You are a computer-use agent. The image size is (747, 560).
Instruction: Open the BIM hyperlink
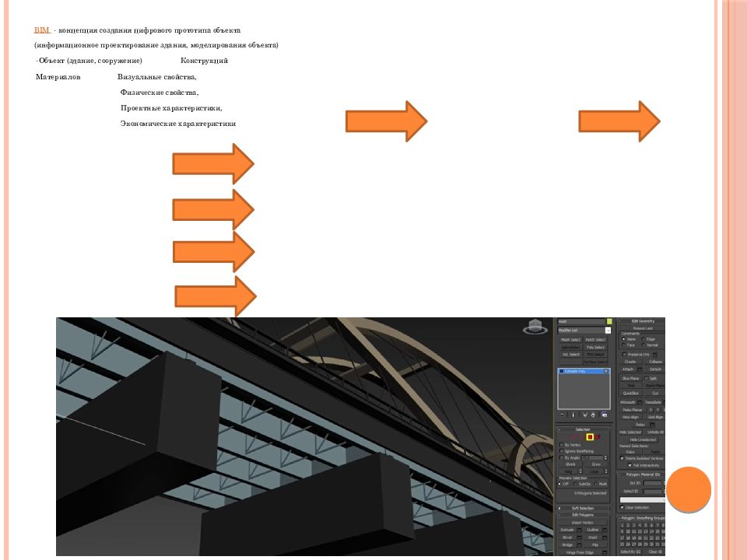pyautogui.click(x=42, y=30)
